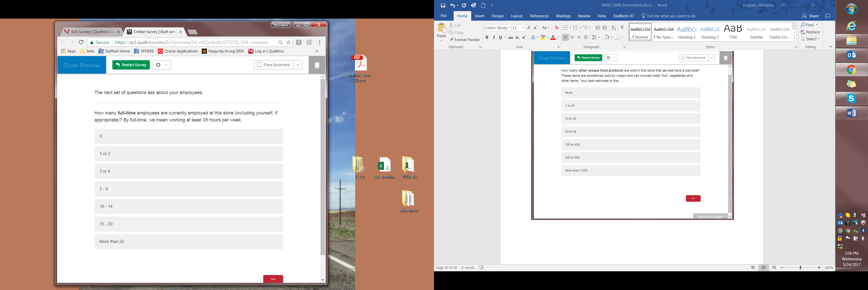Screen dimensions: 868x290
Task: Select the '3 or 4' employees option
Action: pos(189,171)
